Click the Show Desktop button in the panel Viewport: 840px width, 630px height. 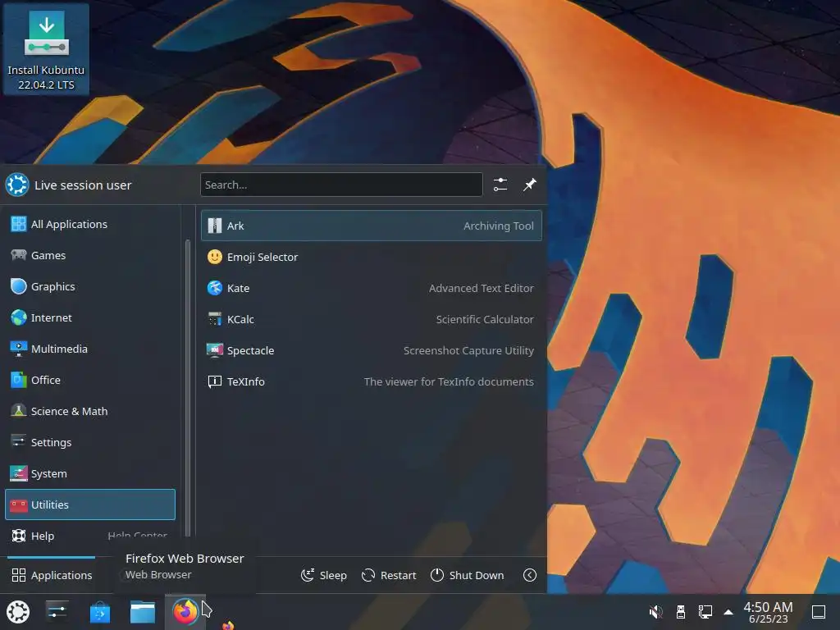click(x=818, y=612)
